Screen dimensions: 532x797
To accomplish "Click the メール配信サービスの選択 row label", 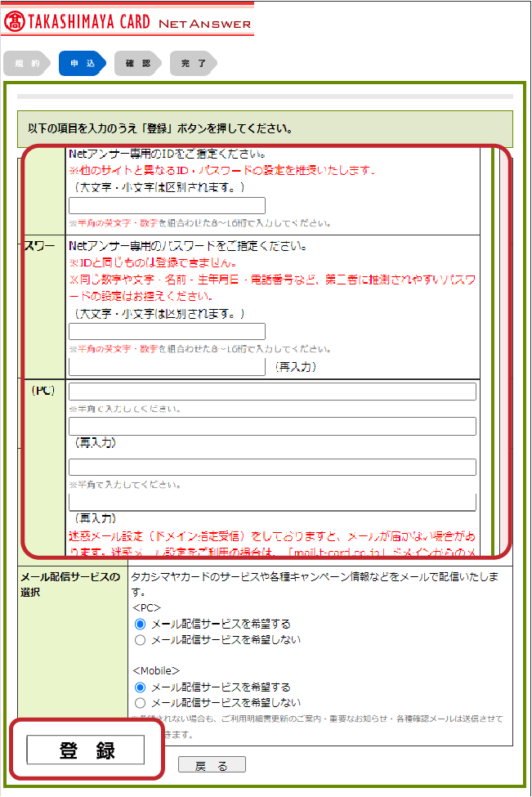I will click(70, 584).
